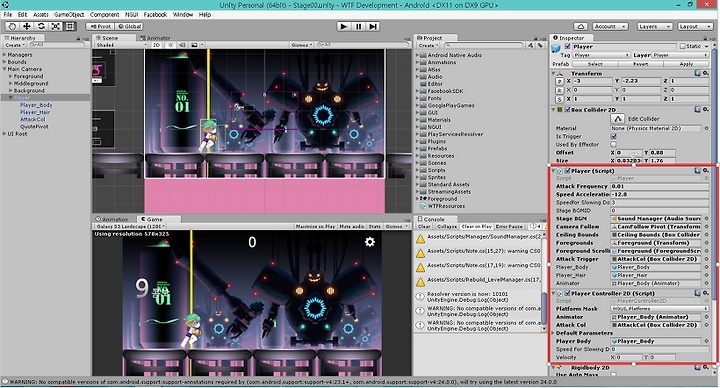Image resolution: width=720 pixels, height=388 pixels.
Task: Open Transform component gear menu
Action: (x=705, y=73)
